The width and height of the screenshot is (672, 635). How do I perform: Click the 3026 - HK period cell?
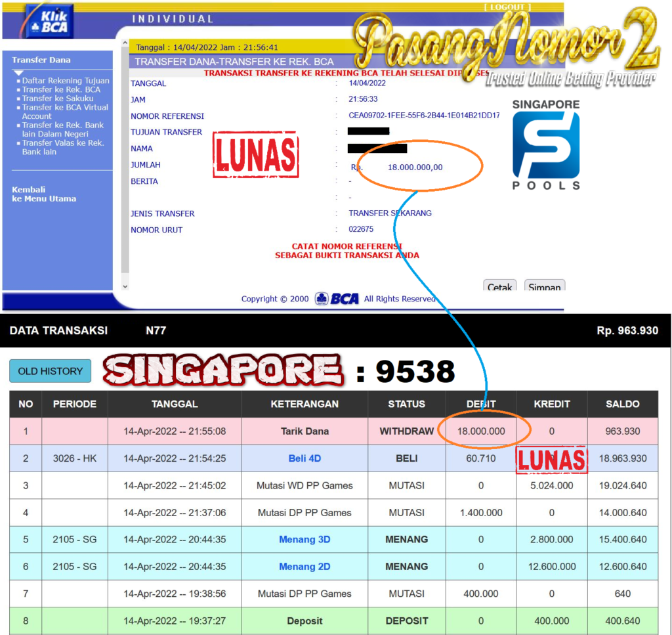(75, 458)
